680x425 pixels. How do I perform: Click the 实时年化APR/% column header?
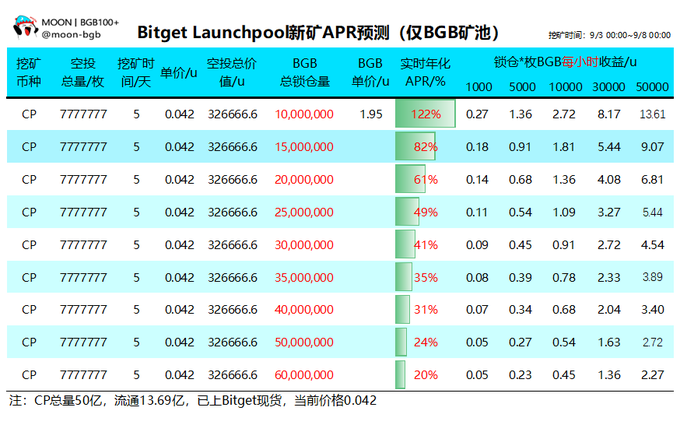tap(425, 72)
